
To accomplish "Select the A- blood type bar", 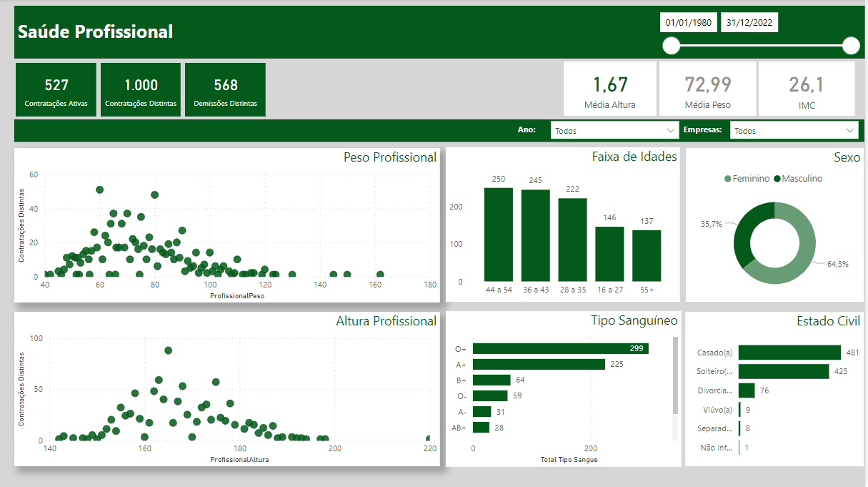I will click(482, 411).
